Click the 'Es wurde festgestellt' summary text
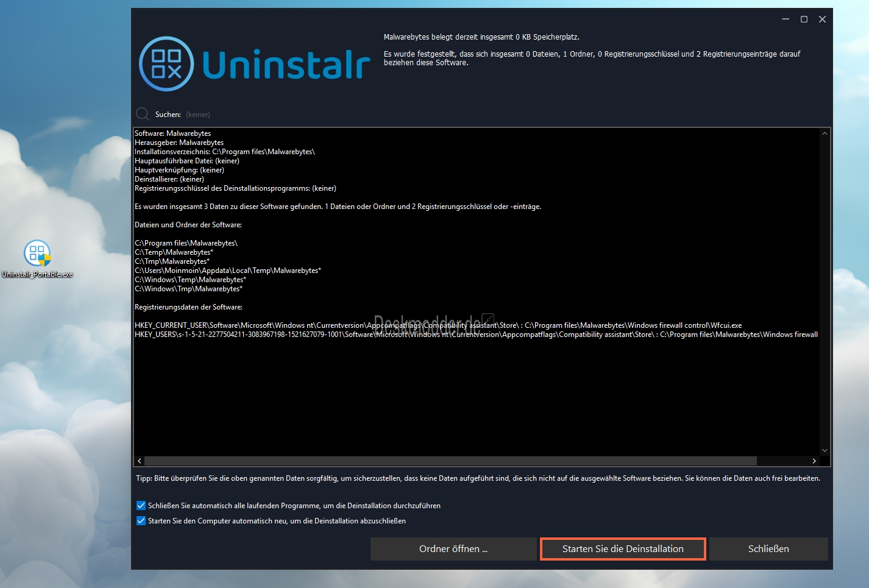The height and width of the screenshot is (588, 869). (x=592, y=58)
